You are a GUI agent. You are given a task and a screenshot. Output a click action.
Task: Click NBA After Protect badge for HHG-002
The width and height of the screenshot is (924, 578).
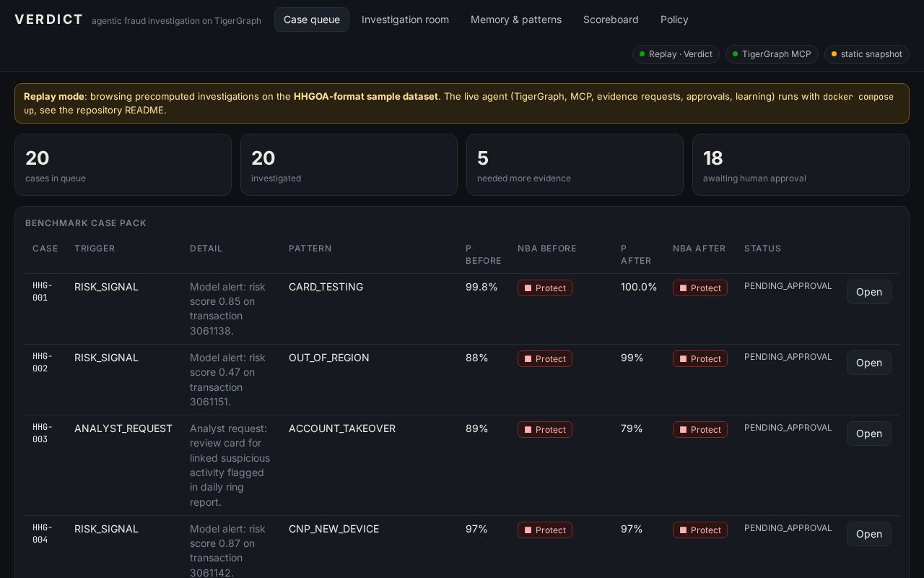(700, 359)
